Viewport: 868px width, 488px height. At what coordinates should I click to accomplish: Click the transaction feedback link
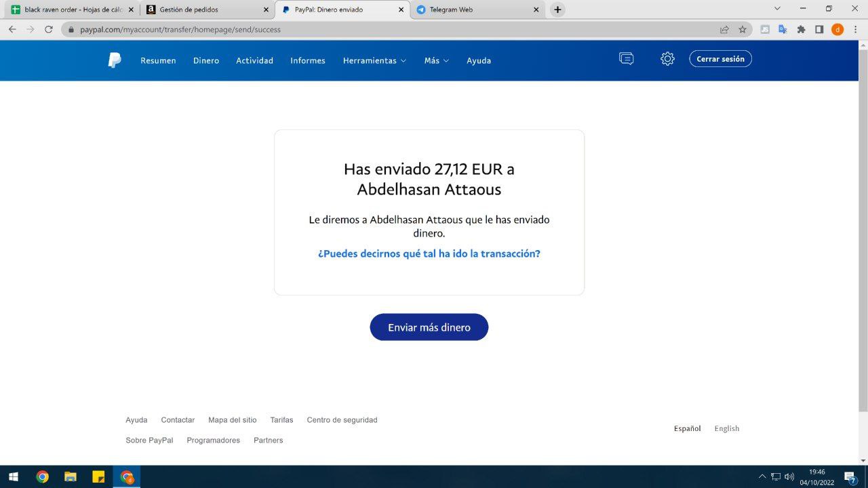point(429,253)
